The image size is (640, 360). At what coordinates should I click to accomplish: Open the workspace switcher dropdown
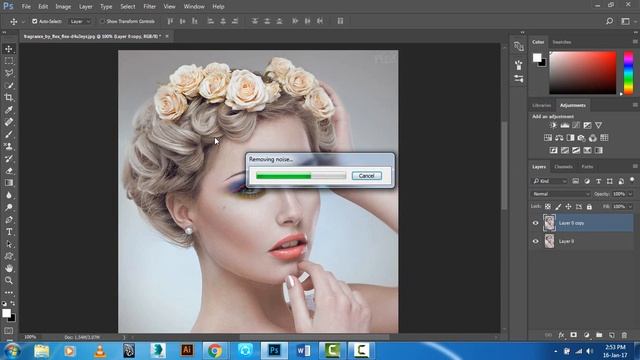[627, 21]
